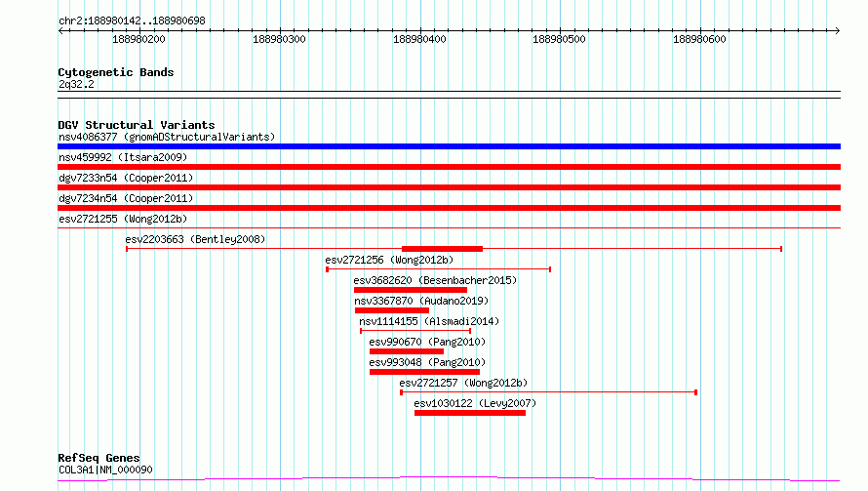
Task: Open esv2721257 (Wong2012b) label
Action: 463,383
